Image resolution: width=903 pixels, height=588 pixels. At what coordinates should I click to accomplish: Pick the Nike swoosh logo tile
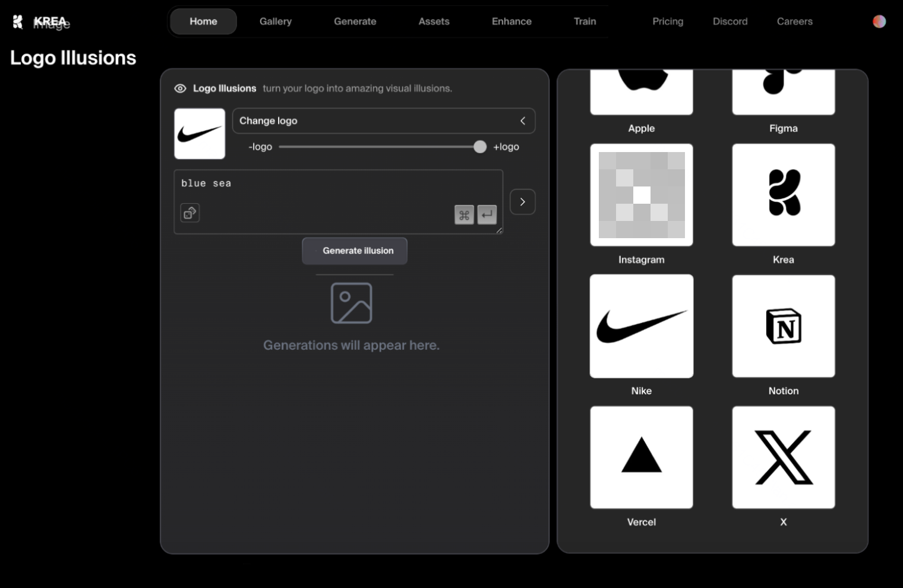642,326
